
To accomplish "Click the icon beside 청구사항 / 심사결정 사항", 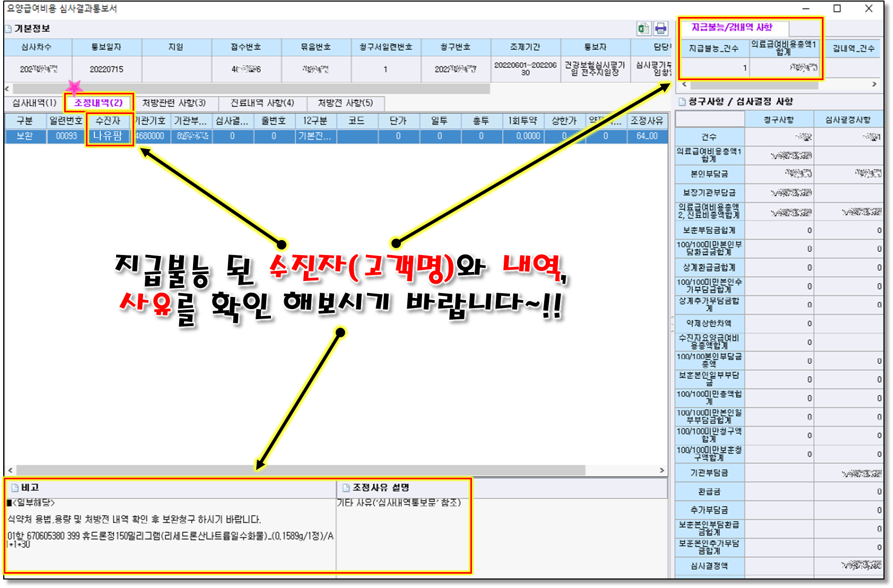I will click(682, 102).
